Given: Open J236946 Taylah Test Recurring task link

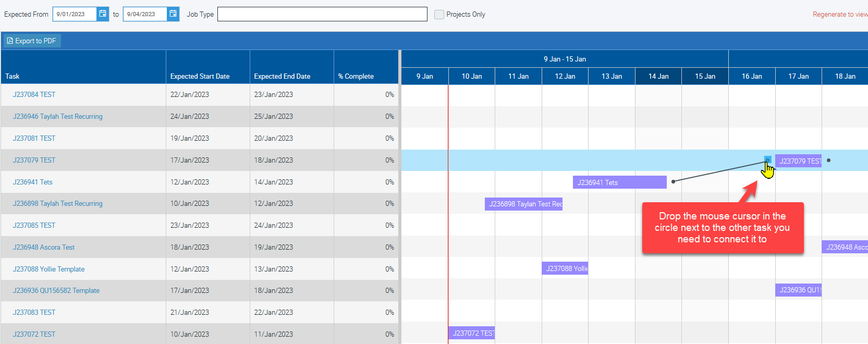Looking at the screenshot, I should [57, 116].
